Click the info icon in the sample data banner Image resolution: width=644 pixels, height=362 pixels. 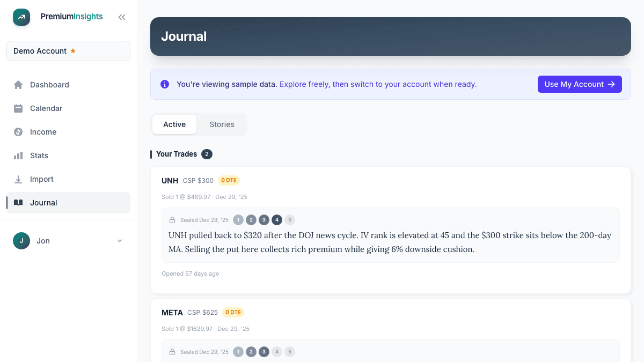coord(165,84)
